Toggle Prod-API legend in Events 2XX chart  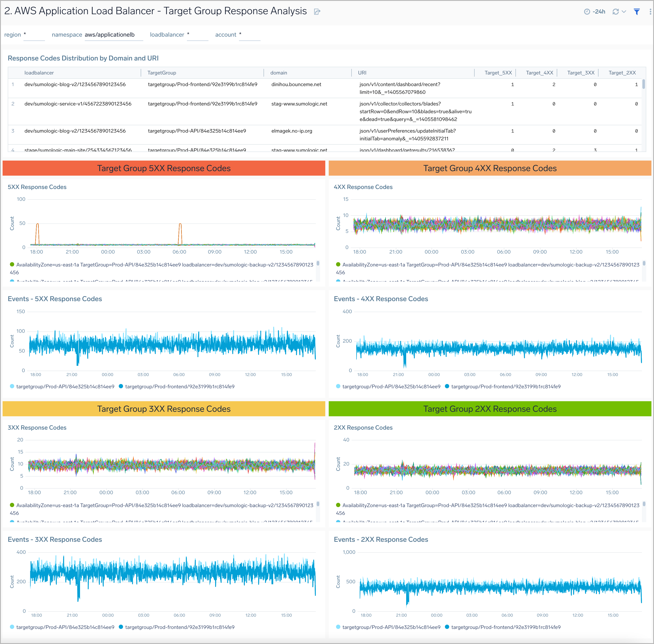(388, 627)
